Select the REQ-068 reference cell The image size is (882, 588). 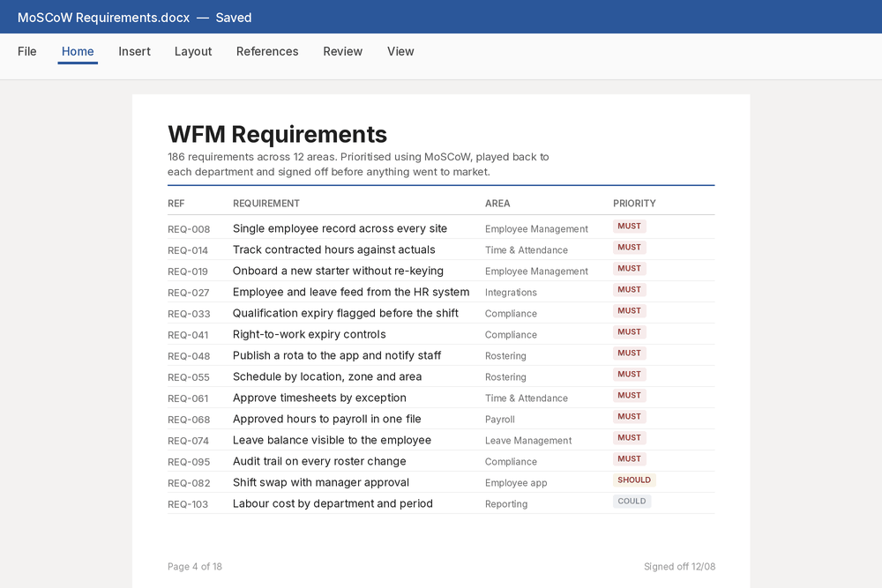[189, 420]
